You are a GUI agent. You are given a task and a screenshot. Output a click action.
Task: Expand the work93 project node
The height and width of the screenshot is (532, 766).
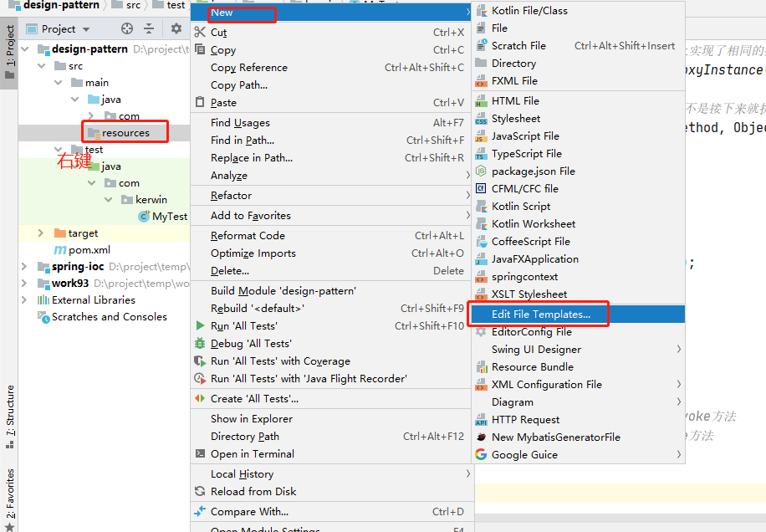click(x=24, y=284)
